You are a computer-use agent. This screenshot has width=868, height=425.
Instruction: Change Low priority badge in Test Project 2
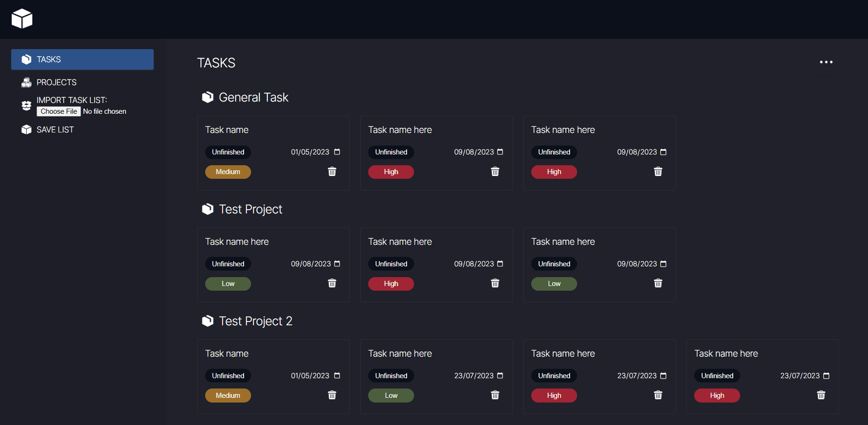[391, 396]
